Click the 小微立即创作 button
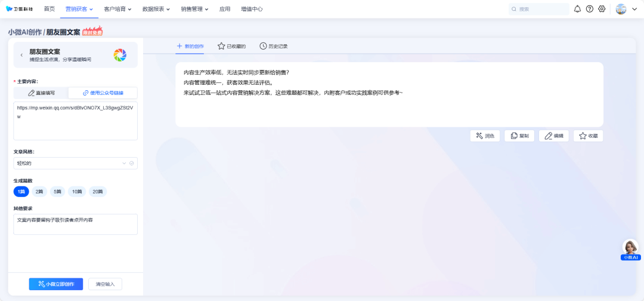 pos(56,284)
